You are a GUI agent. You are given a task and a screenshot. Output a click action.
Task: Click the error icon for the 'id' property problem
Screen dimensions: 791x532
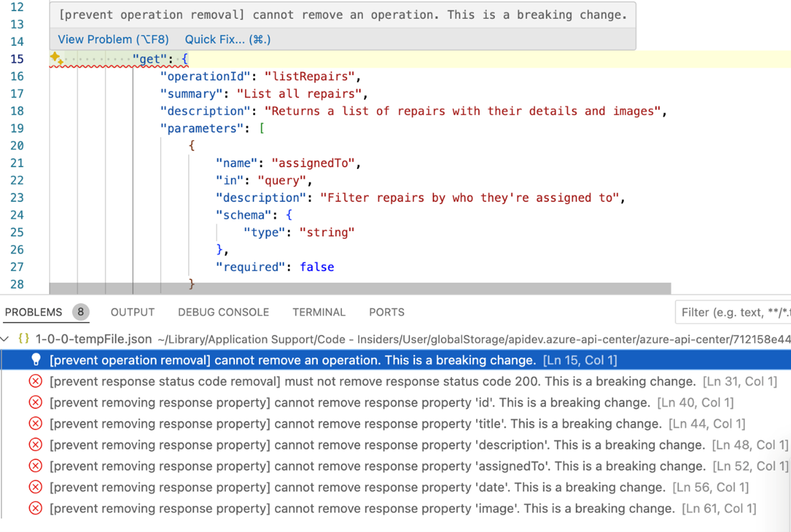(35, 403)
